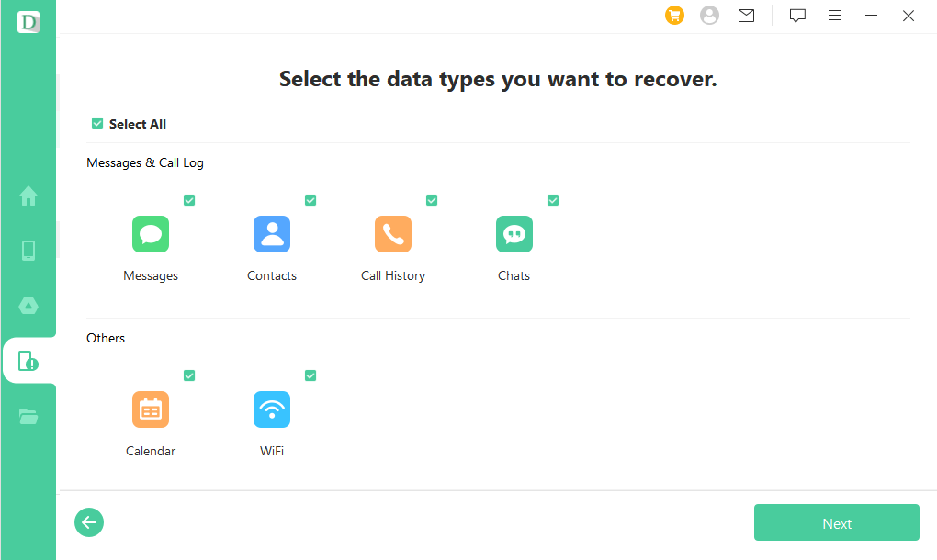Open the mail envelope icon
This screenshot has height=560, width=937.
pos(747,16)
